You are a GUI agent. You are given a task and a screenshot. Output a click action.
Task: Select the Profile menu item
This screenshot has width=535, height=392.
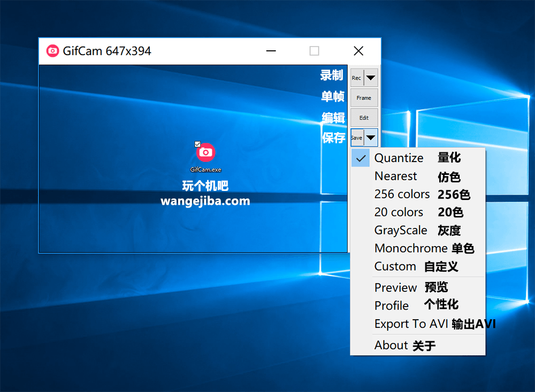point(392,306)
